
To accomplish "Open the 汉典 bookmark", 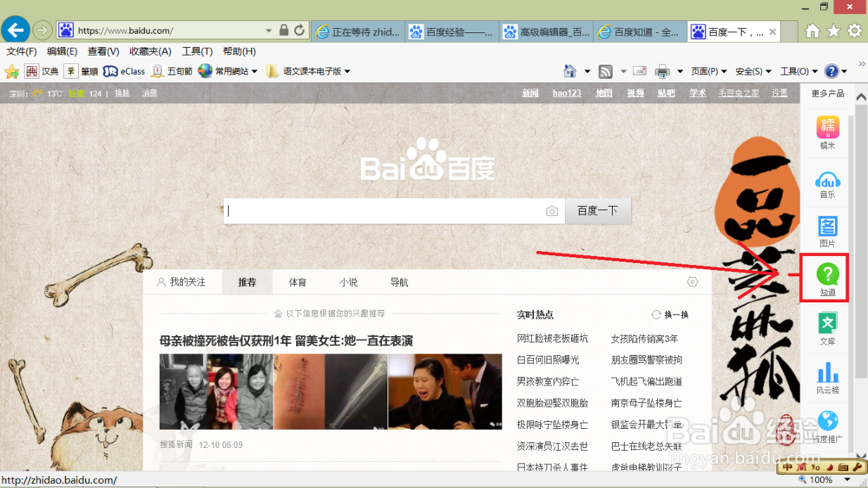I will pos(42,71).
